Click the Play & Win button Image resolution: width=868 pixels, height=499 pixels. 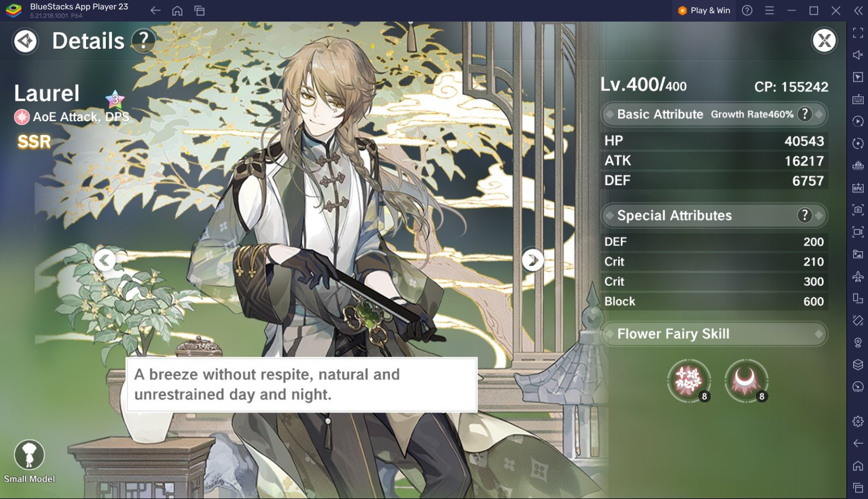click(704, 11)
